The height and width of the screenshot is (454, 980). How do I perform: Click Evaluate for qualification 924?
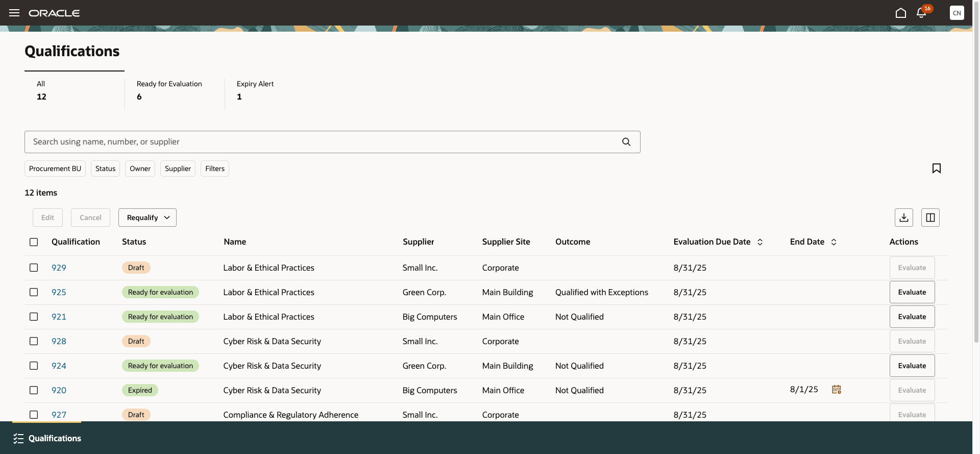click(x=912, y=366)
